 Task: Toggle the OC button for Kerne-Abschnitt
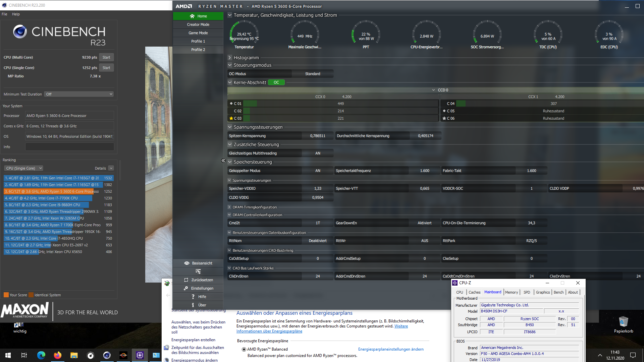tap(276, 82)
